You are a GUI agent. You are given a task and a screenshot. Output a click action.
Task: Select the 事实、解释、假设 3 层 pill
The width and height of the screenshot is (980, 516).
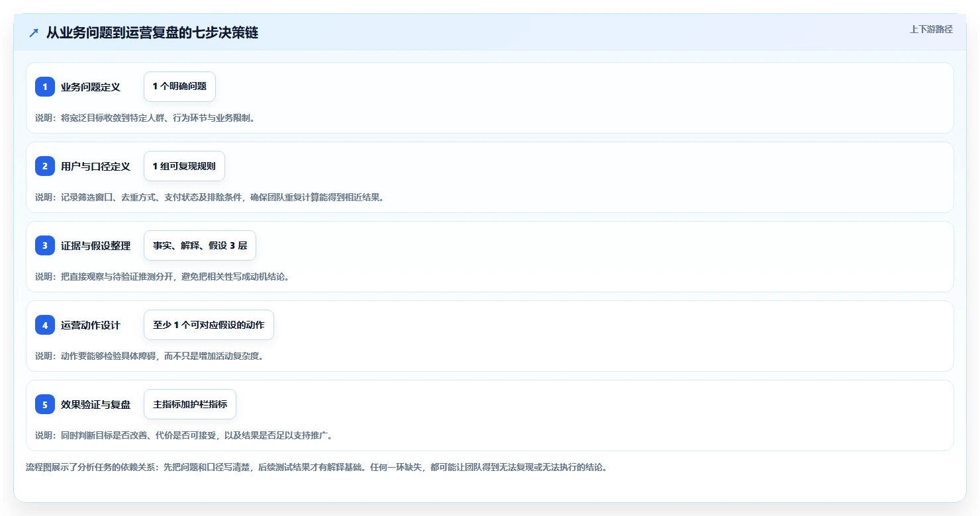pyautogui.click(x=200, y=245)
